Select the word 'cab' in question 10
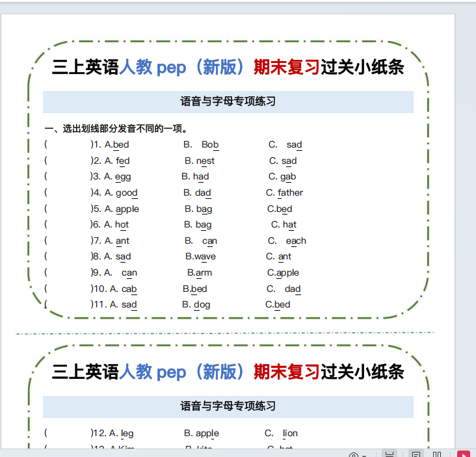This screenshot has width=476, height=457. coord(129,289)
